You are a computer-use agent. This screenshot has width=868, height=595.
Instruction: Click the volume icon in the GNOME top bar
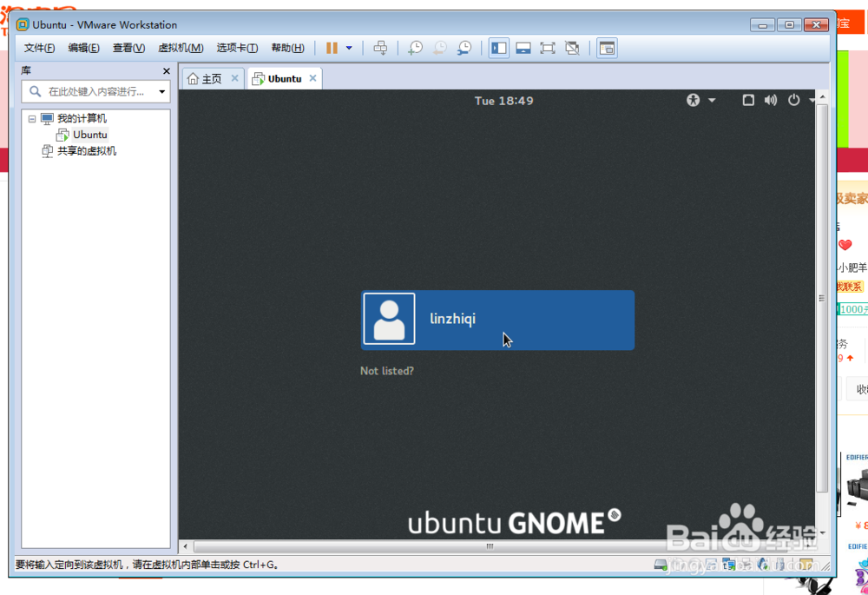[x=771, y=100]
